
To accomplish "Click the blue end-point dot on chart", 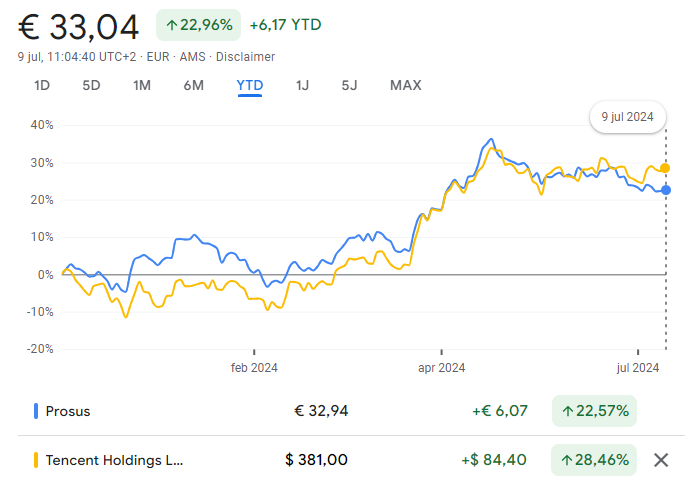I will coord(666,190).
